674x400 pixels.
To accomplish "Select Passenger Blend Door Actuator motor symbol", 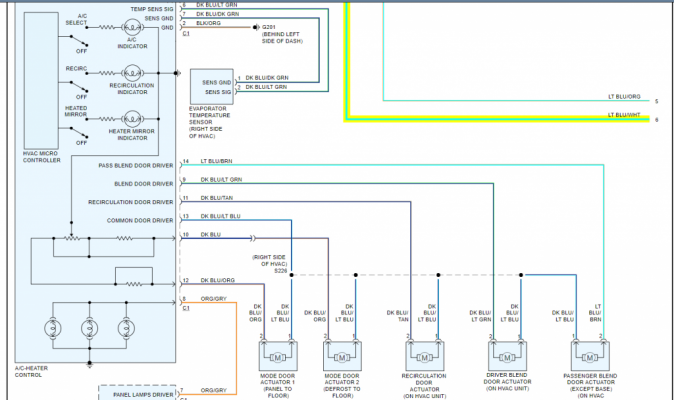I will [x=590, y=357].
